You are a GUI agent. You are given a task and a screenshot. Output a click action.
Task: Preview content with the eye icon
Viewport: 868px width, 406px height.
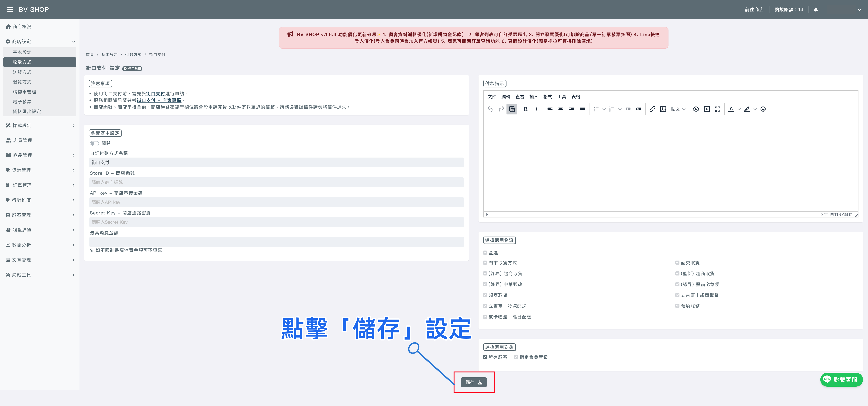696,109
